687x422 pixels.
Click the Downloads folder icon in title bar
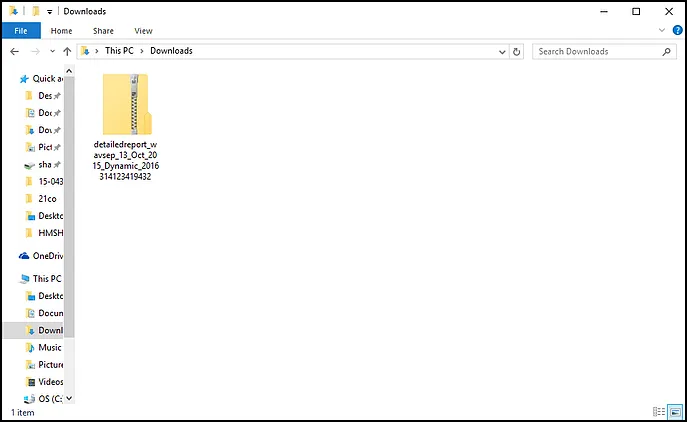pyautogui.click(x=14, y=11)
